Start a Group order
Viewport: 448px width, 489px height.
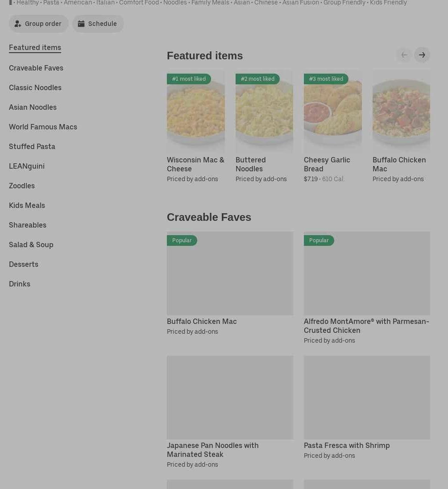39,24
